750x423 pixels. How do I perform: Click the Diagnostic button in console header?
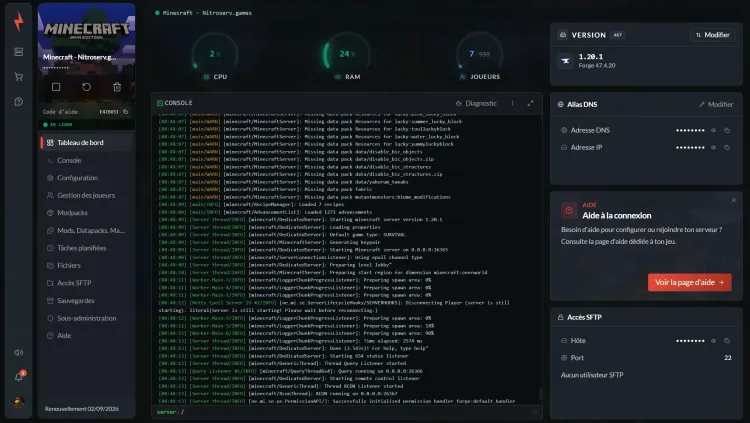(476, 103)
